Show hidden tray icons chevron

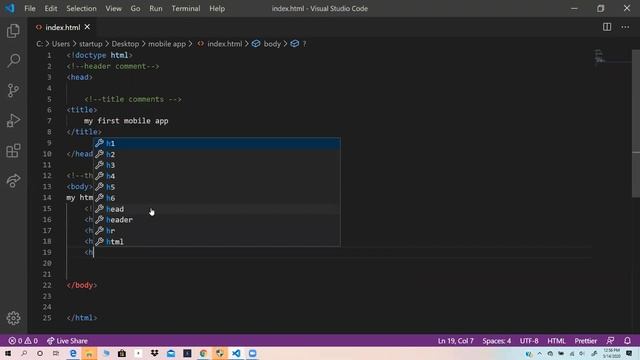click(540, 353)
